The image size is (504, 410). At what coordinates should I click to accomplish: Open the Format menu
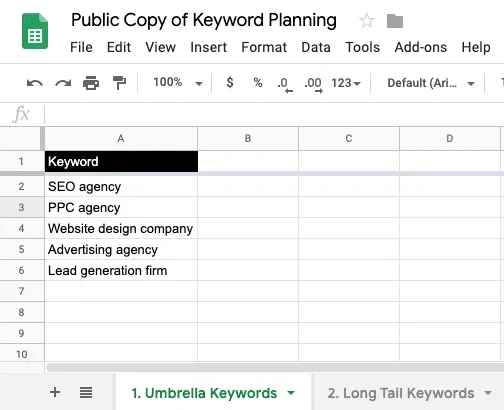click(264, 47)
